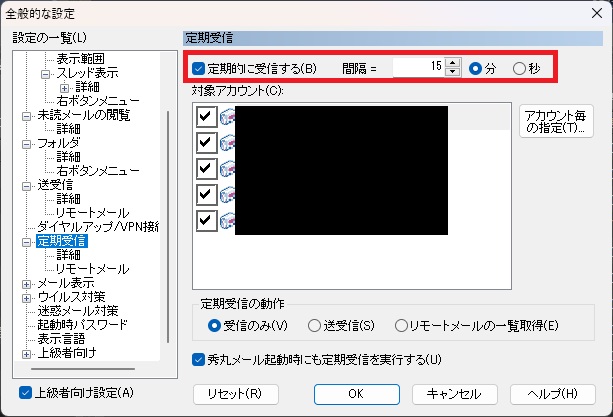Select 詳細 under フォルダ
The width and height of the screenshot is (613, 417).
(68, 157)
